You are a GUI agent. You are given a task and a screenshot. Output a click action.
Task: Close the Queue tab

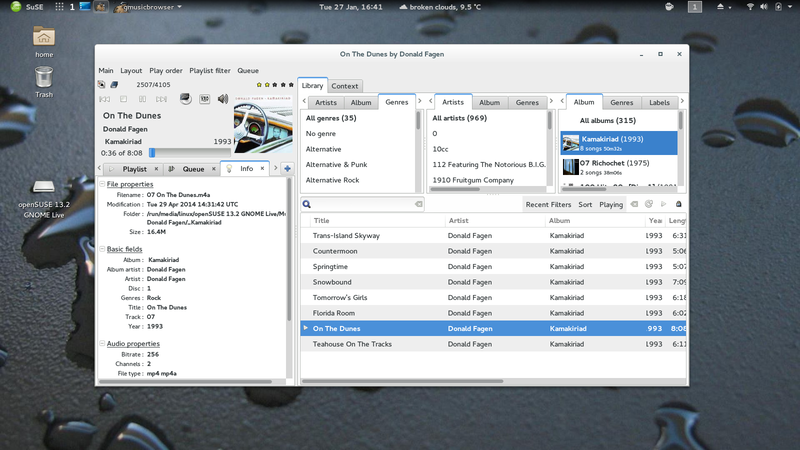[x=214, y=169]
